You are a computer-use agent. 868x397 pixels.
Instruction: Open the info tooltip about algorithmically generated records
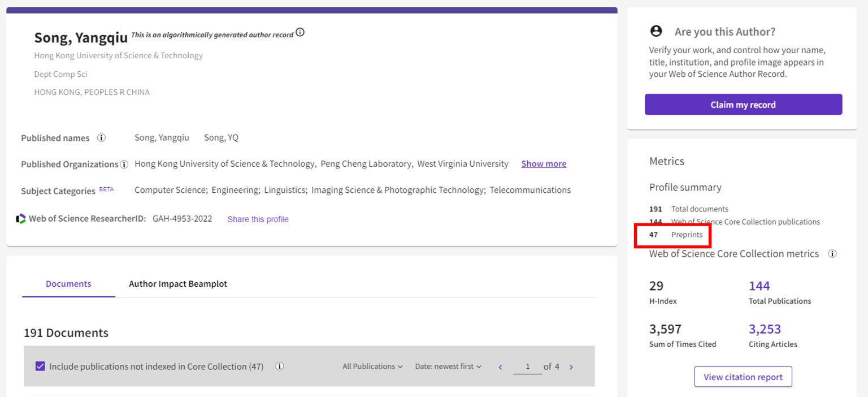300,32
